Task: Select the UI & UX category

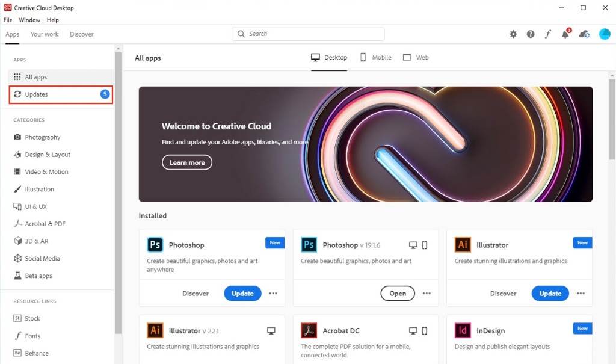Action: click(35, 206)
